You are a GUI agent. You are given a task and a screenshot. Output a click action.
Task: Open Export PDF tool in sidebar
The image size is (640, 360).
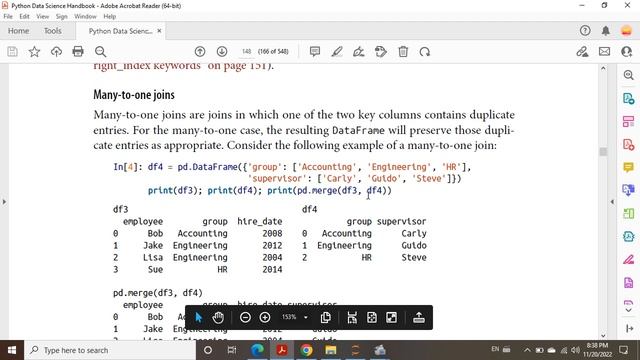pos(629,98)
